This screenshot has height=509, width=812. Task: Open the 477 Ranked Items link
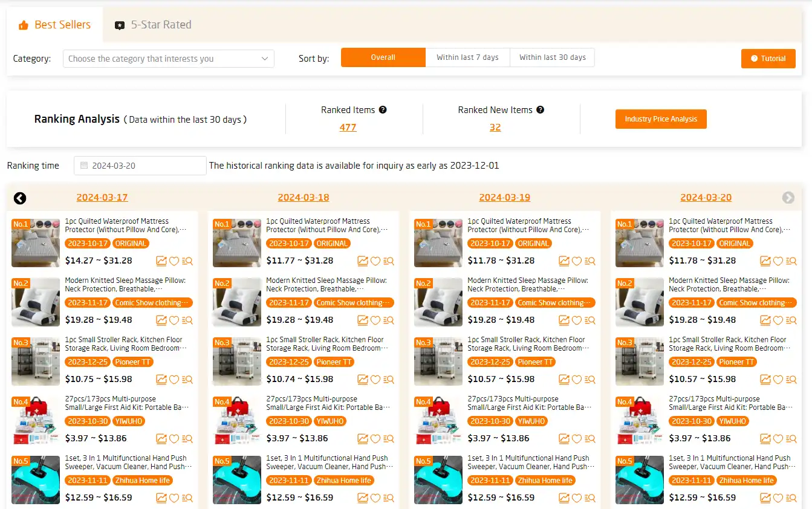coord(349,127)
